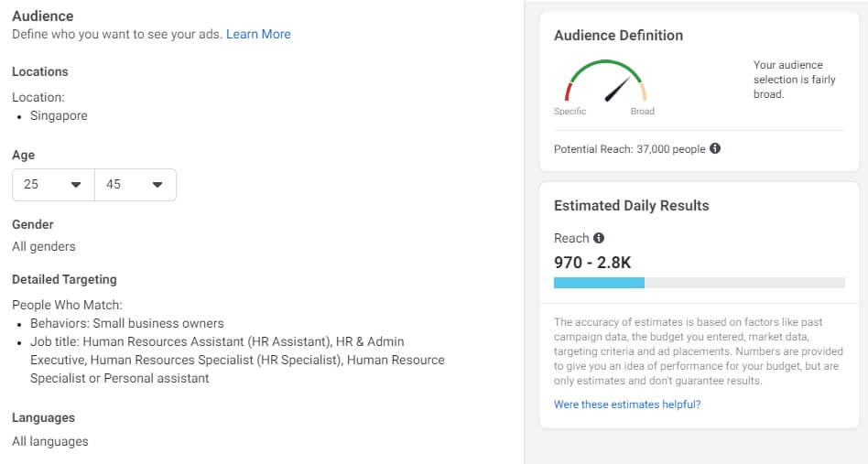The width and height of the screenshot is (868, 464).
Task: Click the Job title targeting entry
Action: coord(237,360)
